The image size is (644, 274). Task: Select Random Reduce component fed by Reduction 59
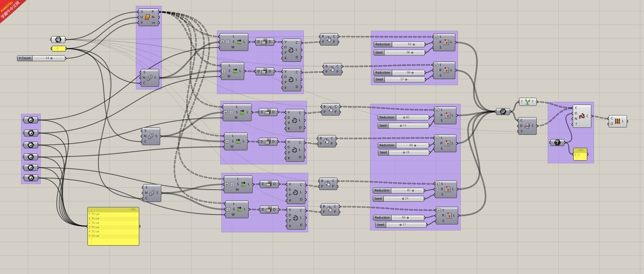coord(444,70)
